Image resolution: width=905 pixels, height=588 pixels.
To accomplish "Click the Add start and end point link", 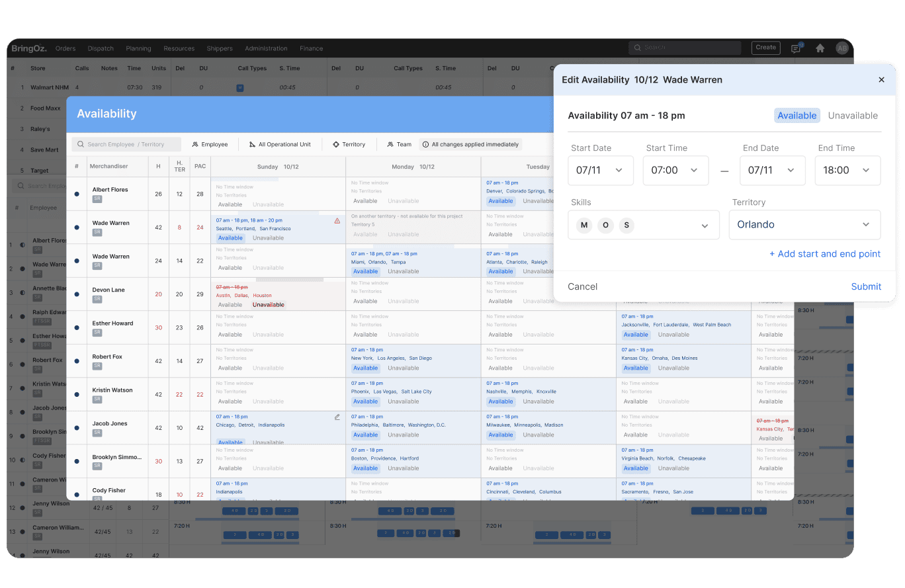I will [x=824, y=254].
